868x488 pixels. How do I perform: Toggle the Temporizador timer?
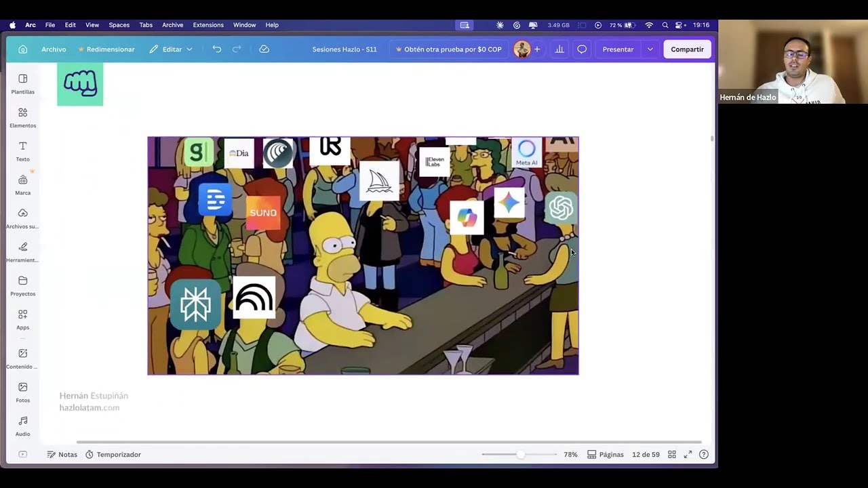113,454
